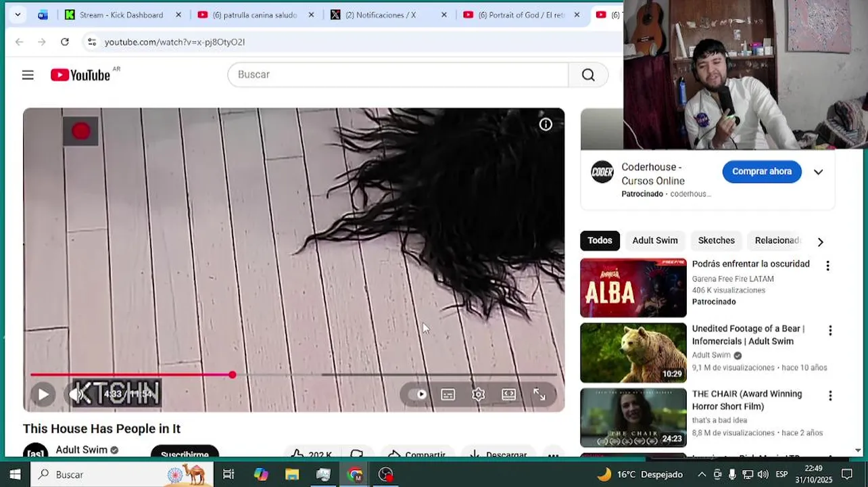
Task: Open the pinned Word tab icon
Action: click(43, 15)
